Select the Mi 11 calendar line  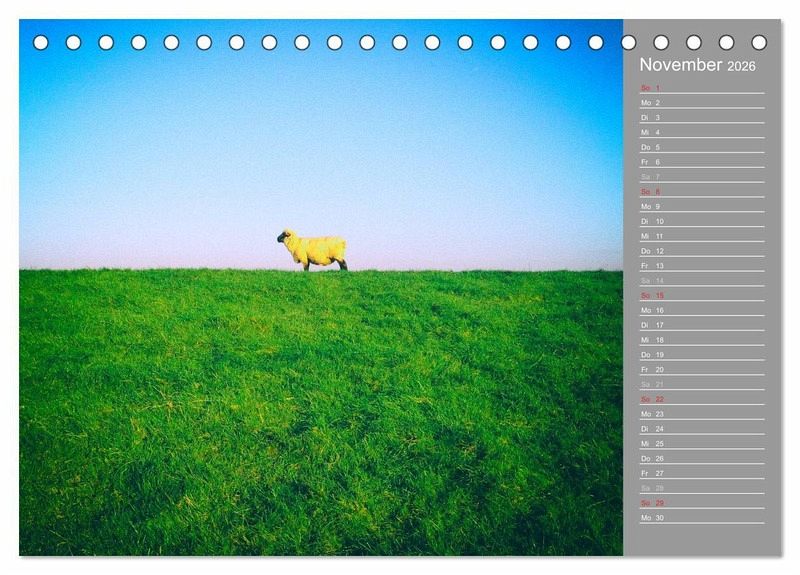701,236
